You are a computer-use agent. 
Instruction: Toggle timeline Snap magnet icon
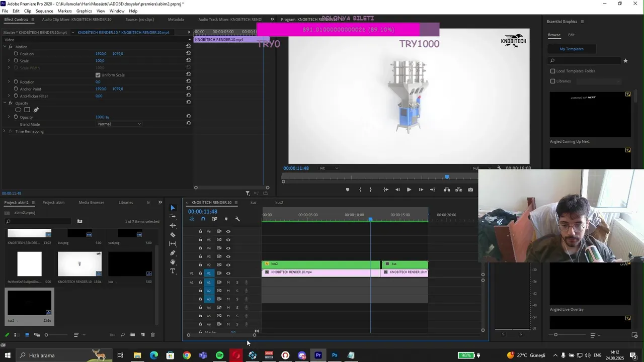[203, 219]
